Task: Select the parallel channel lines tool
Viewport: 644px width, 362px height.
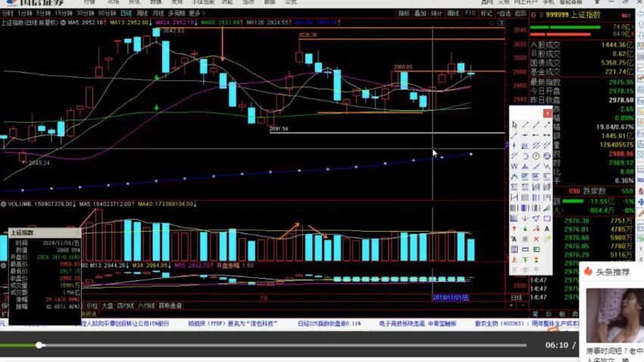Action: coord(536,145)
